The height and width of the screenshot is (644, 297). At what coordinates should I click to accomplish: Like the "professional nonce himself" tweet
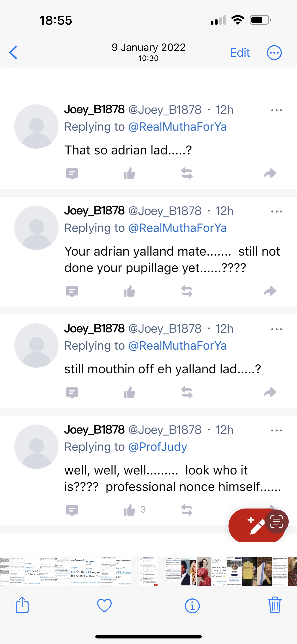(x=129, y=510)
